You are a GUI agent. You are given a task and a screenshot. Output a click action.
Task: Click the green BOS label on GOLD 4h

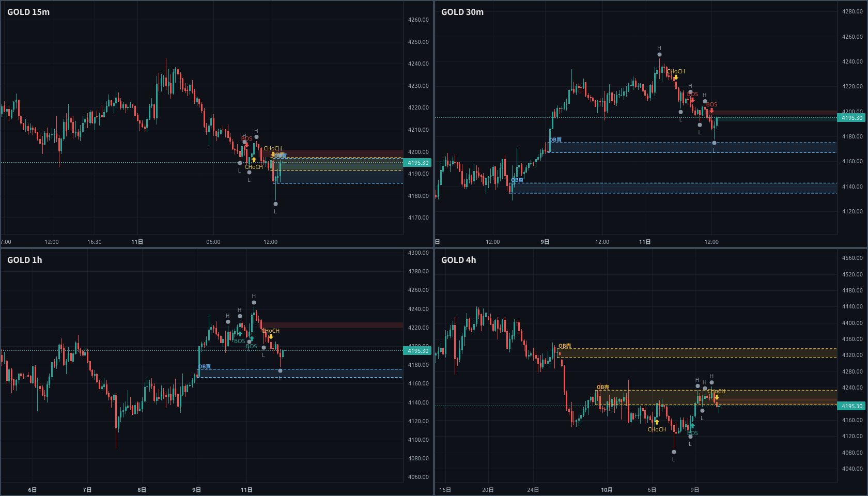click(x=692, y=433)
